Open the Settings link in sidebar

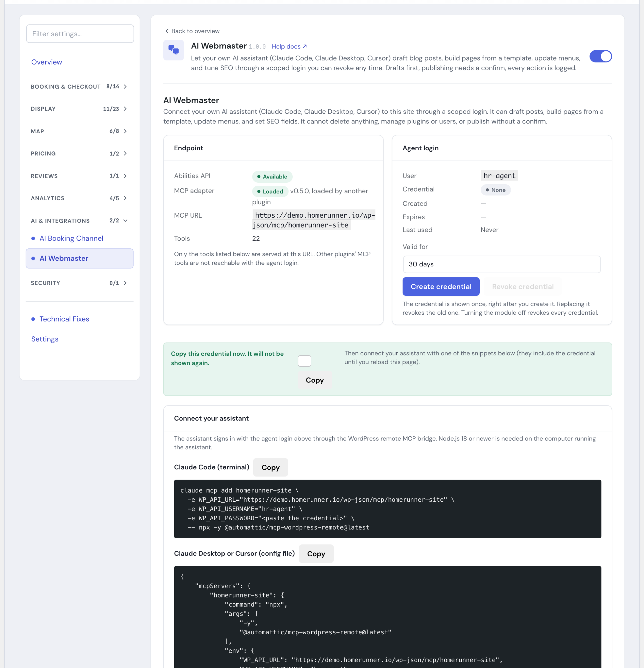click(x=45, y=339)
